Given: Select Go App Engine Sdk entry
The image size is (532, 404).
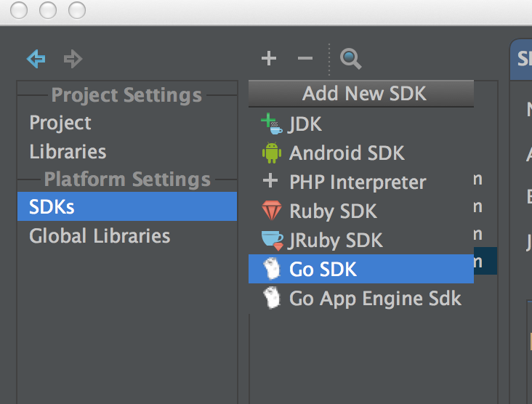Looking at the screenshot, I should (361, 298).
